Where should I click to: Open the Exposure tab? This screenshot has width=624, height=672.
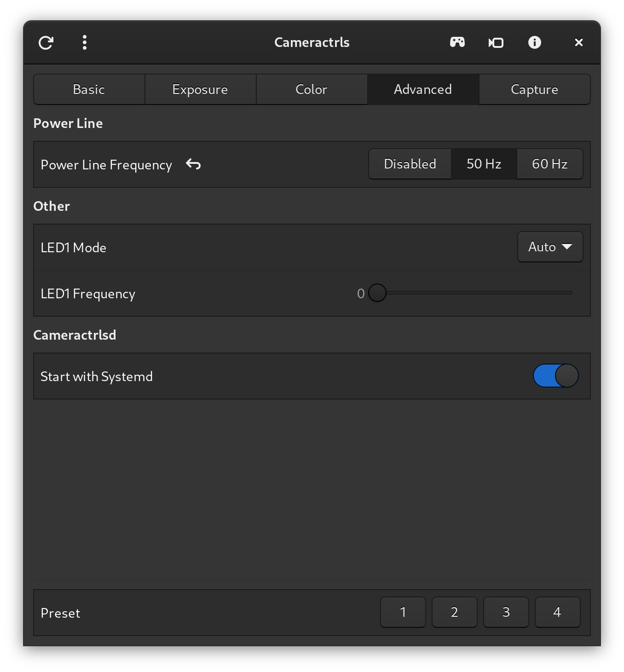(200, 89)
